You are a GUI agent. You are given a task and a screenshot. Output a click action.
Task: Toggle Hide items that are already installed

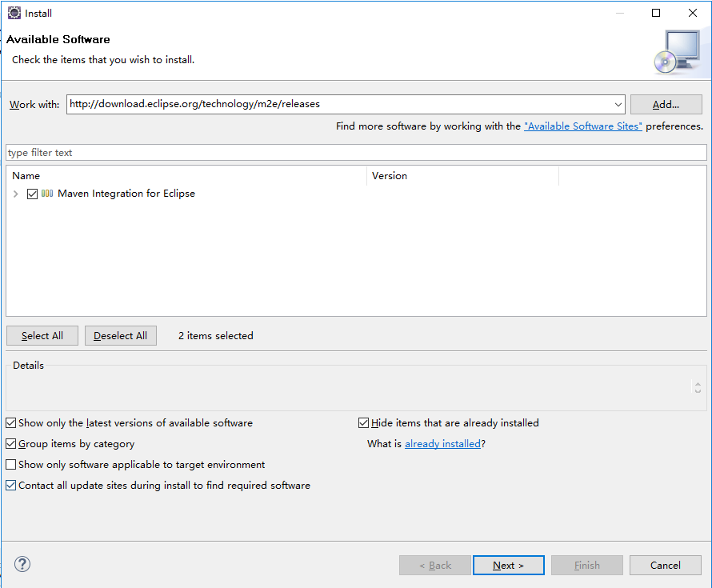click(363, 423)
